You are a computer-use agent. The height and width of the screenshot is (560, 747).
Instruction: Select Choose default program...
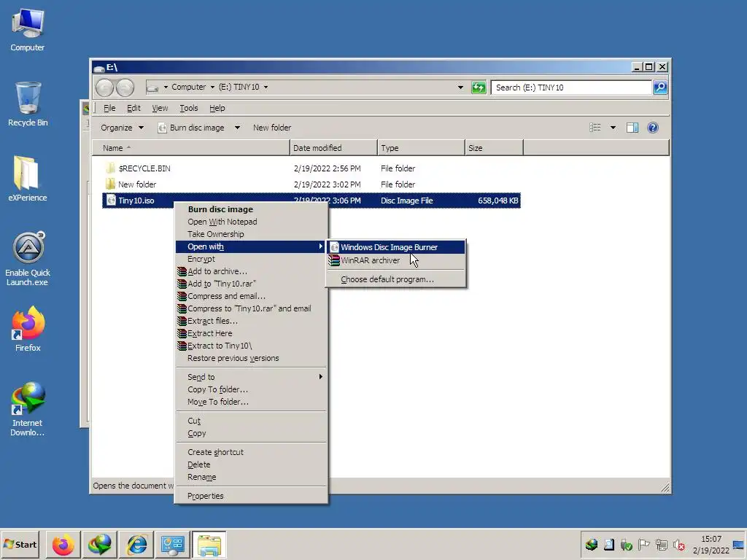coord(396,279)
